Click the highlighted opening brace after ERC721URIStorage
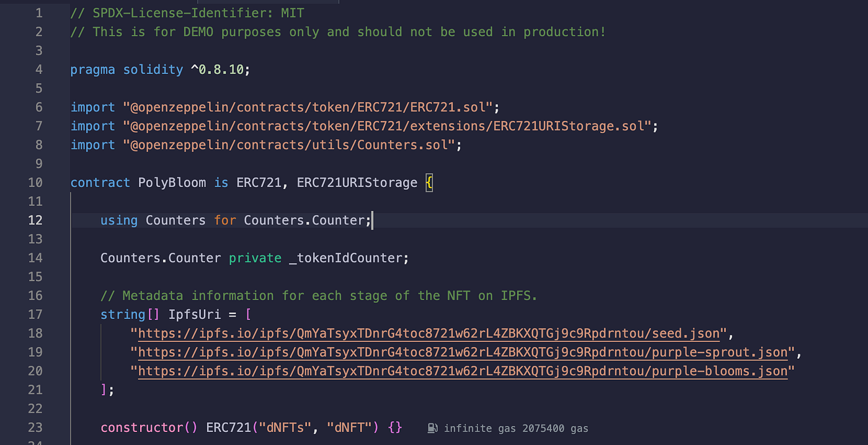 point(429,182)
